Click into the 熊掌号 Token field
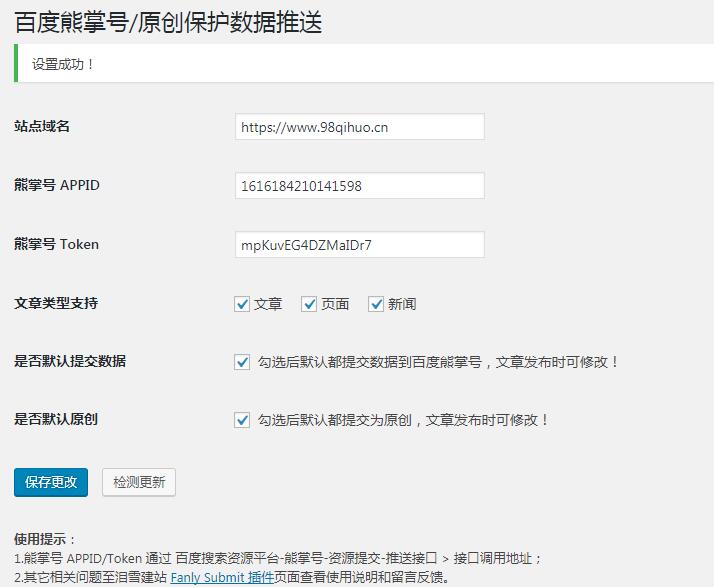The image size is (714, 587). pyautogui.click(x=360, y=245)
